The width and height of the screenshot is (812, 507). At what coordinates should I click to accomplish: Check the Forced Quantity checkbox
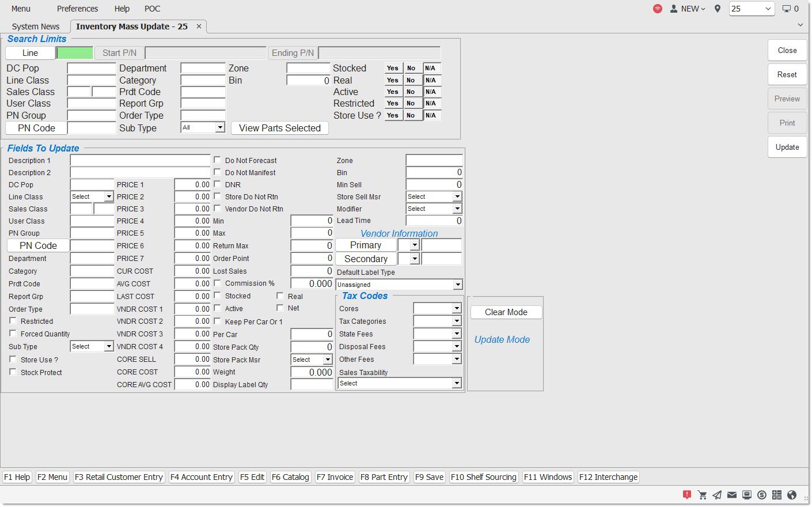pyautogui.click(x=13, y=334)
